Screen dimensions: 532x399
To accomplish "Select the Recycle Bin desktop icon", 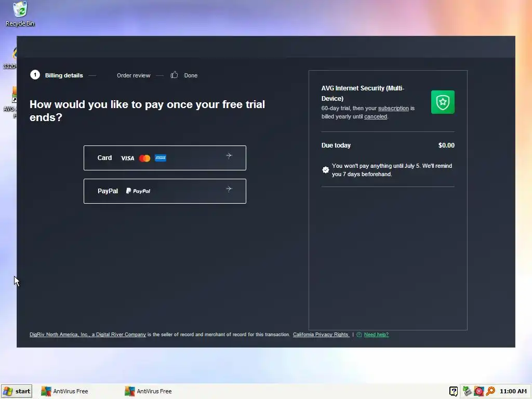I will [20, 14].
